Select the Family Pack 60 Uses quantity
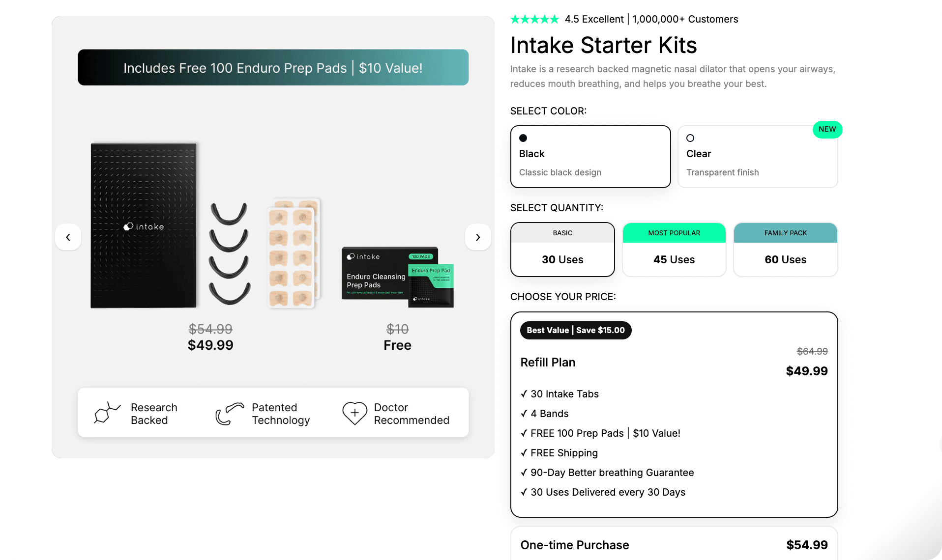This screenshot has height=560, width=942. 785,250
